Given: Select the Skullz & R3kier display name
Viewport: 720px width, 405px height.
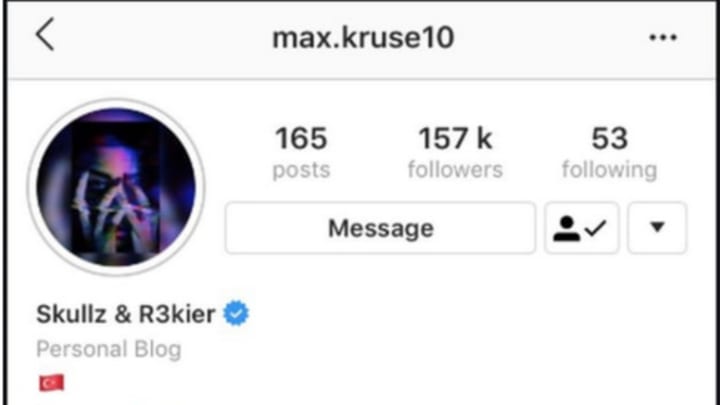Looking at the screenshot, I should point(125,314).
